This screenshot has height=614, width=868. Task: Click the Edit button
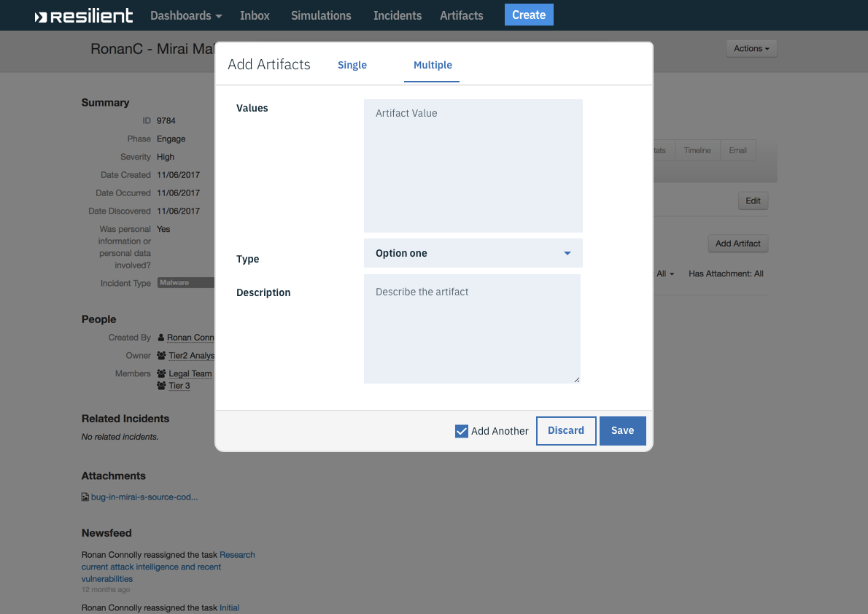point(753,201)
